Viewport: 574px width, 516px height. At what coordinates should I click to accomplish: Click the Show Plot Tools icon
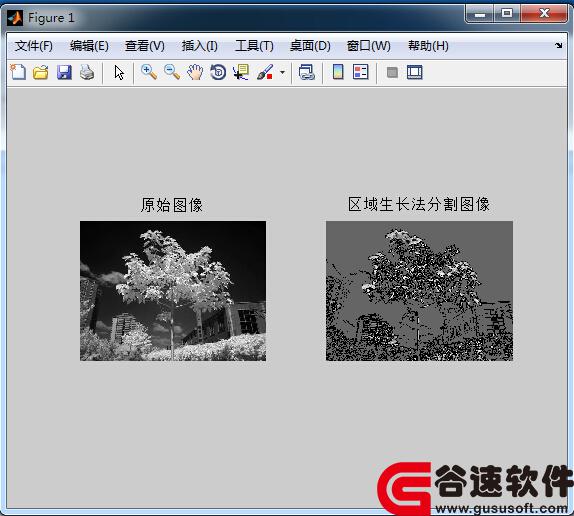click(415, 72)
